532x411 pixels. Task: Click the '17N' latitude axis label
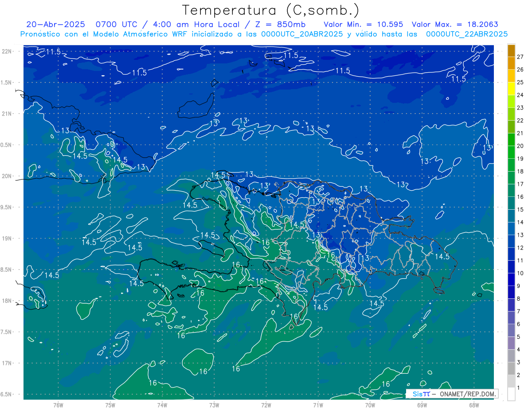click(8, 363)
